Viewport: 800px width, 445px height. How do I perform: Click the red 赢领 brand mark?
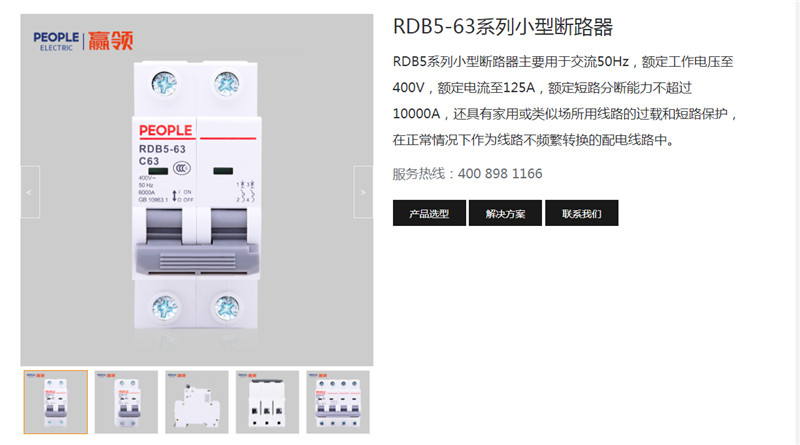click(111, 41)
